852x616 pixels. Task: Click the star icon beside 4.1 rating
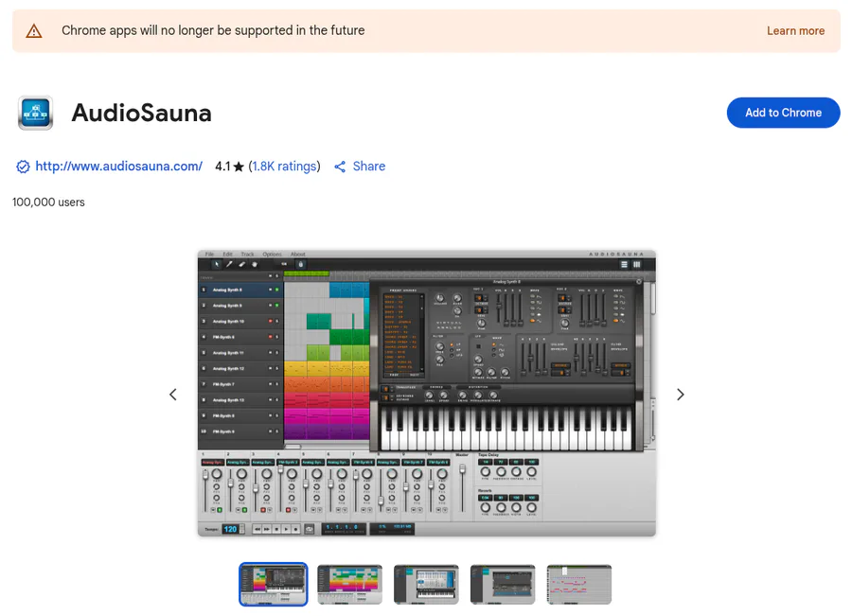click(239, 167)
